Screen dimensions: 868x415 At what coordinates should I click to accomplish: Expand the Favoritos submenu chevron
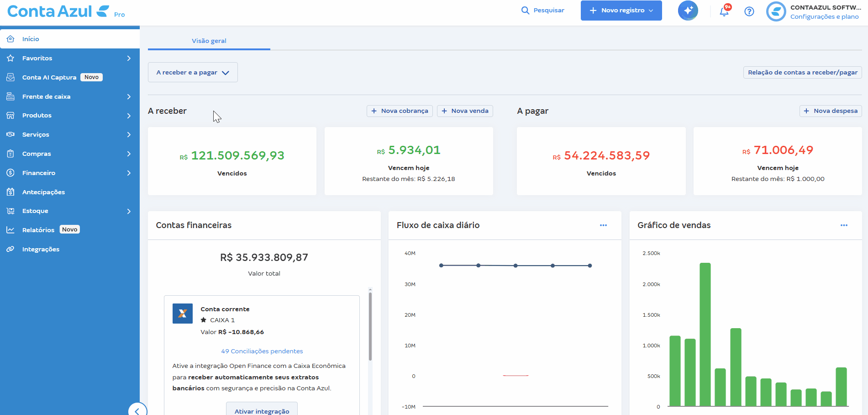129,58
